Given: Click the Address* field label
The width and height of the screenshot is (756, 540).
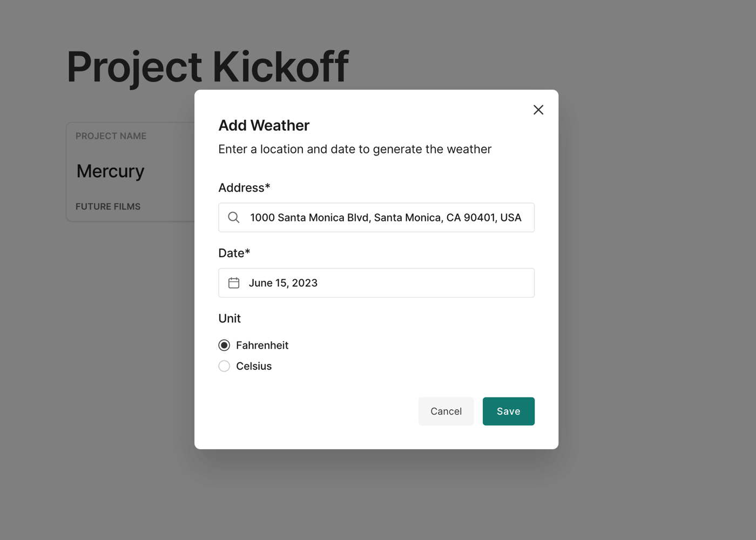Looking at the screenshot, I should [244, 187].
